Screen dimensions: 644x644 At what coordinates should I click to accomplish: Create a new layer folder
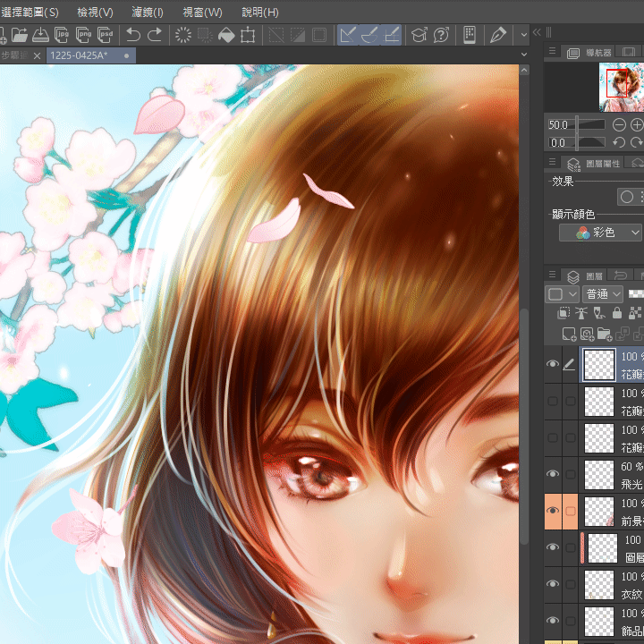[x=605, y=334]
